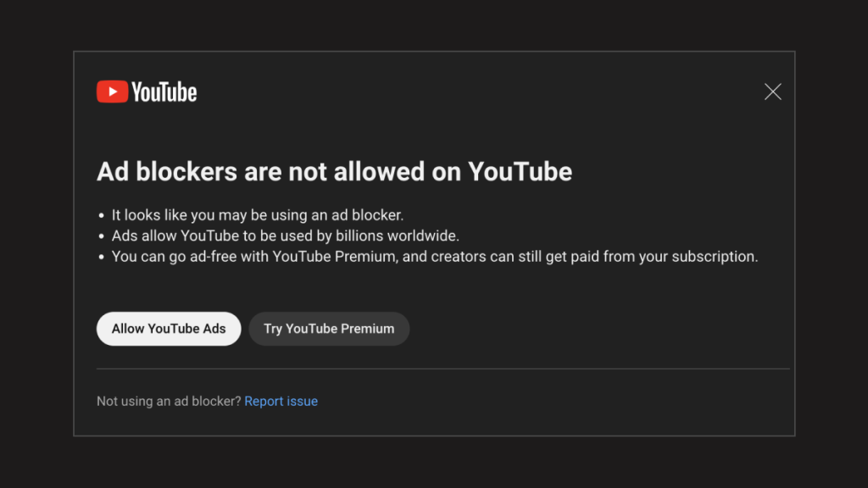The width and height of the screenshot is (868, 488).
Task: Click the bullet dot before "It looks like"
Action: (x=102, y=216)
